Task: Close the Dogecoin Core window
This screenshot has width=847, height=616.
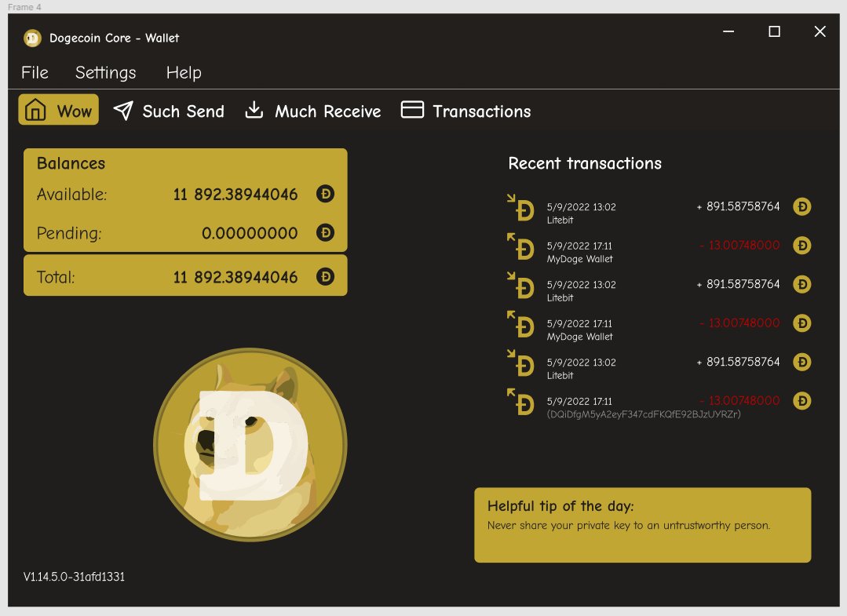Action: coord(820,31)
